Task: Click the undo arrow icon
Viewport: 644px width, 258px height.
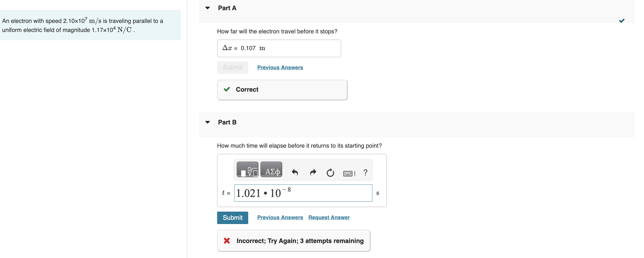Action: pyautogui.click(x=295, y=172)
